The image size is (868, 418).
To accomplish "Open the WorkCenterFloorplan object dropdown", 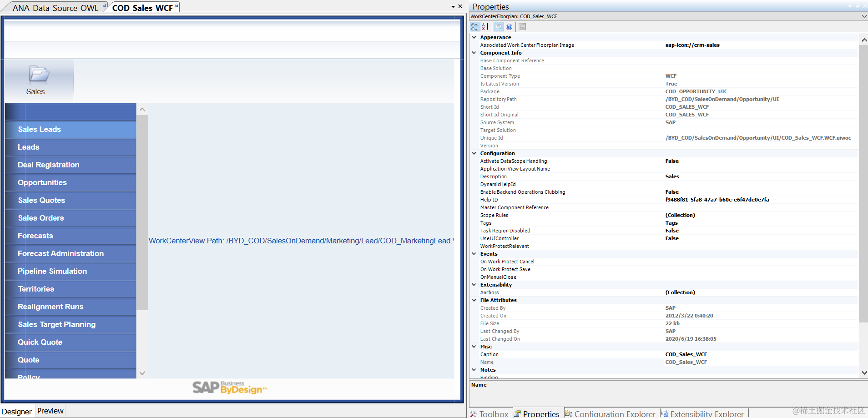I will coord(864,16).
